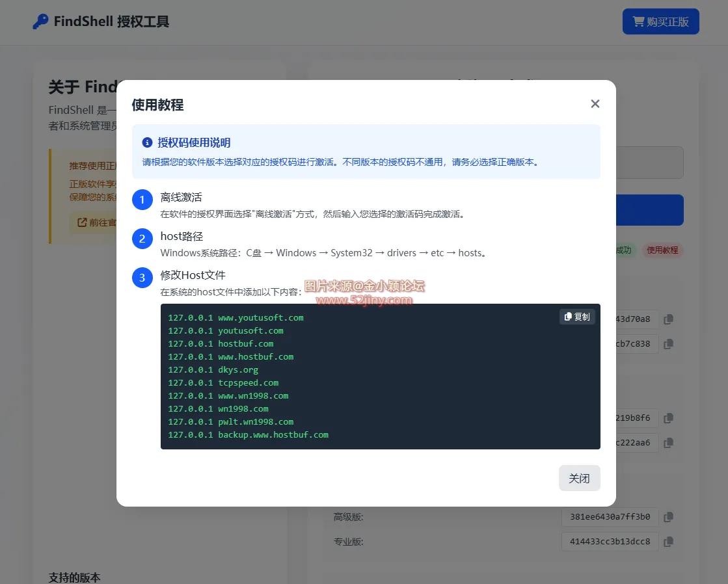Click the copy icon beside code ending 43d70a8
728x584 pixels.
point(668,319)
